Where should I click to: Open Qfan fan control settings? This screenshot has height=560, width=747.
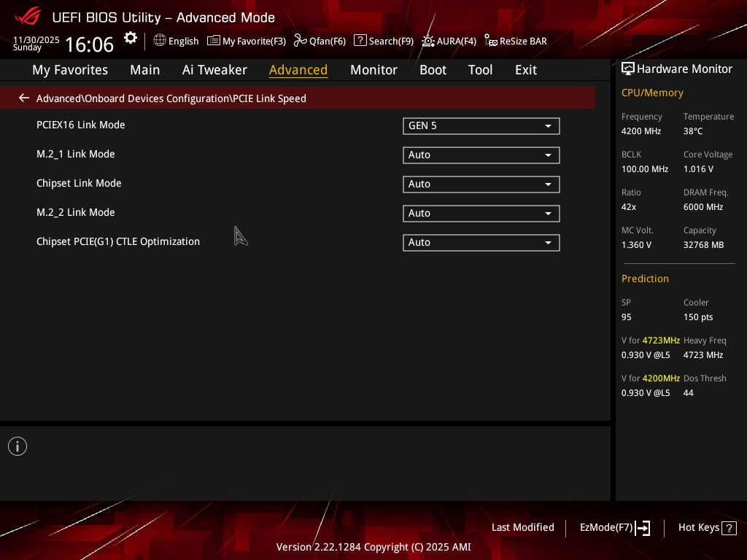[320, 41]
